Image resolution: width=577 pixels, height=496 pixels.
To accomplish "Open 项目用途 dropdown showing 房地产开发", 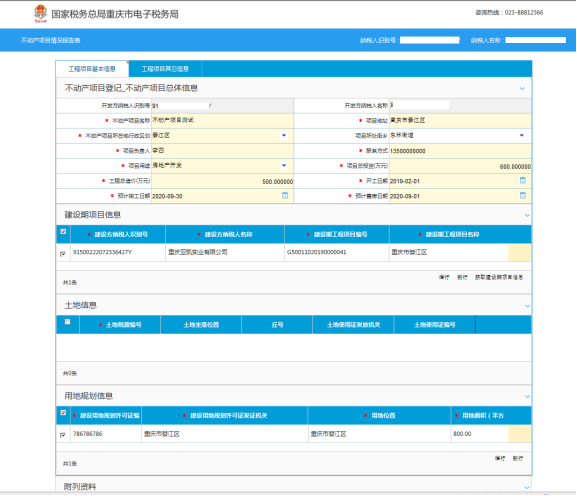I will [220, 166].
